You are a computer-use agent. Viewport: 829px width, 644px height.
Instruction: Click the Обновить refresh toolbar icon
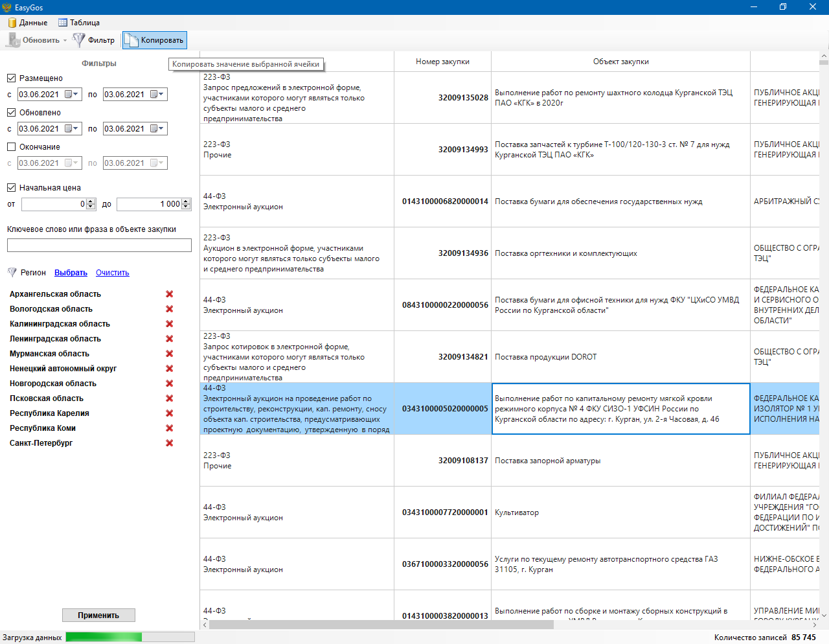click(x=14, y=40)
